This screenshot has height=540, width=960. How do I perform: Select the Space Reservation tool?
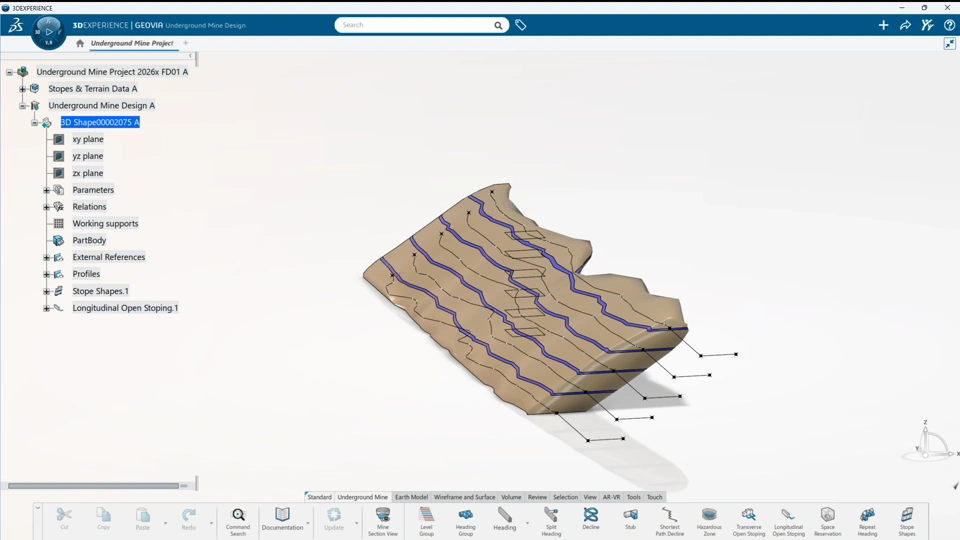click(x=828, y=522)
